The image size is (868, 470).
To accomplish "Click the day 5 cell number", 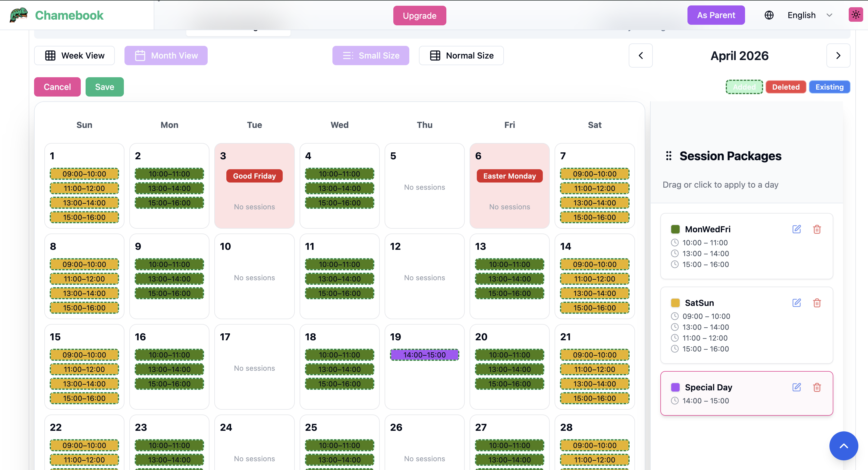I will click(x=393, y=156).
